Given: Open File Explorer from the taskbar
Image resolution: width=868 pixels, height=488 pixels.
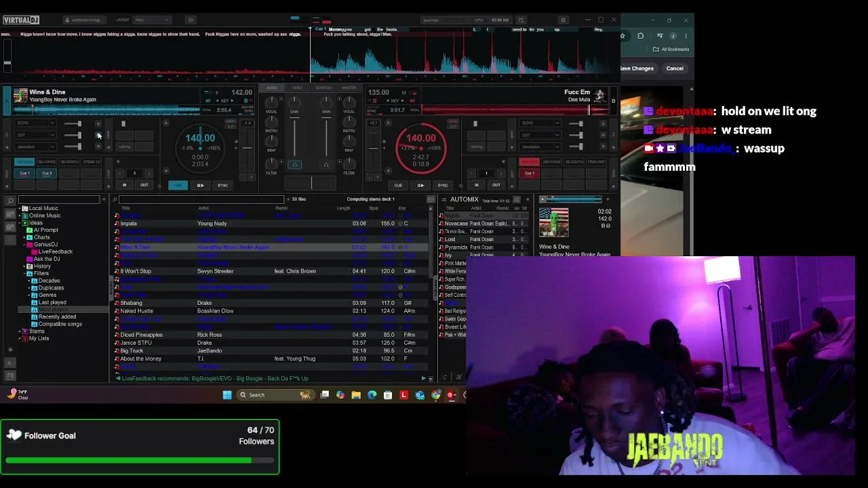Looking at the screenshot, I should [356, 395].
